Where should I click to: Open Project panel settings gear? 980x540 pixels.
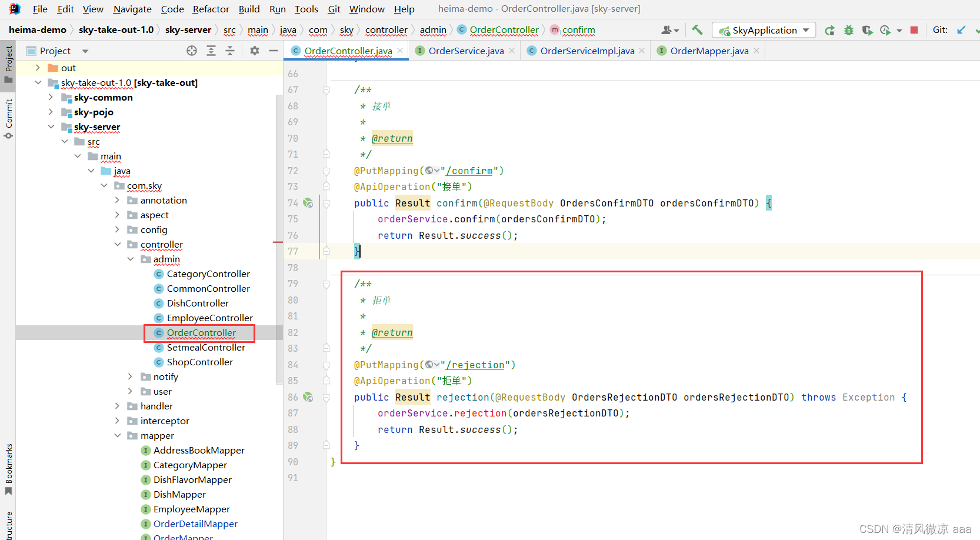pyautogui.click(x=254, y=51)
